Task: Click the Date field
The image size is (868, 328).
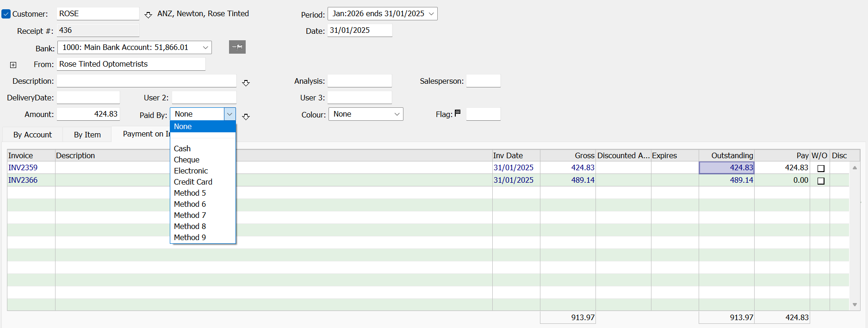Action: pos(360,31)
